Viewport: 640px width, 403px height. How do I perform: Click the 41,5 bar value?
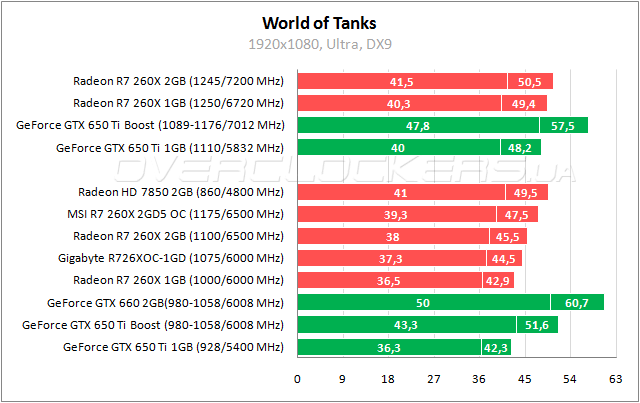(x=402, y=82)
